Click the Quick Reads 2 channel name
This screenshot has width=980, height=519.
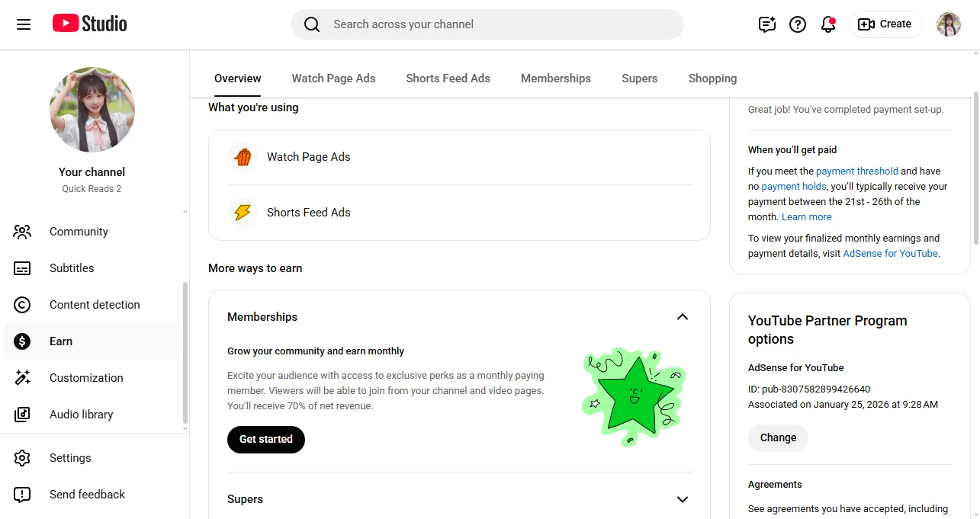(x=92, y=189)
